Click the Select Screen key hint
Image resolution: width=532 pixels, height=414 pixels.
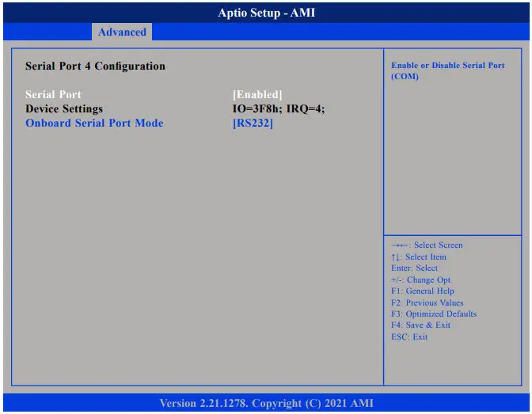click(x=427, y=245)
